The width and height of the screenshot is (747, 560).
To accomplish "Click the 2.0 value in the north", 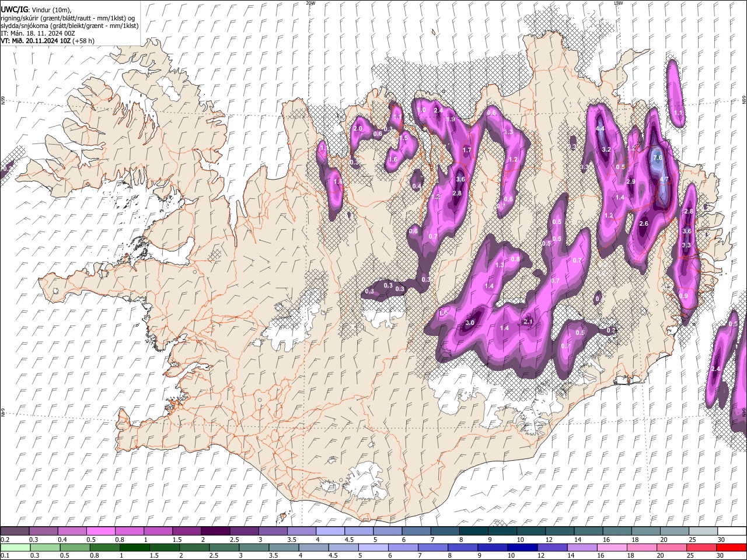I will [358, 128].
